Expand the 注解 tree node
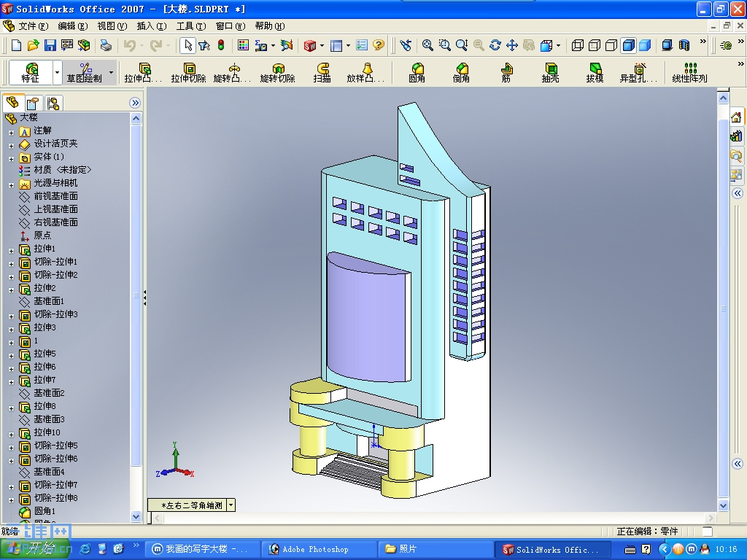 11,133
